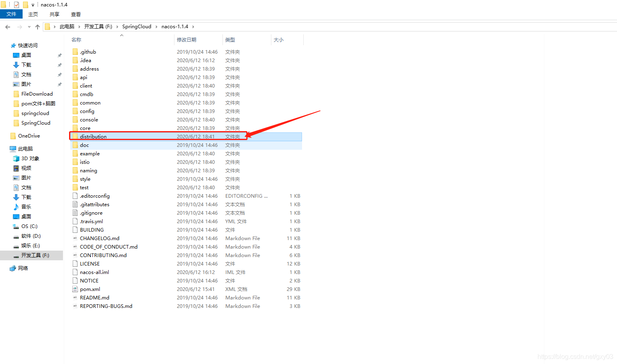Viewport: 617px width, 364px height.
Task: Switch to the 共享 ribbon tab
Action: (x=55, y=14)
